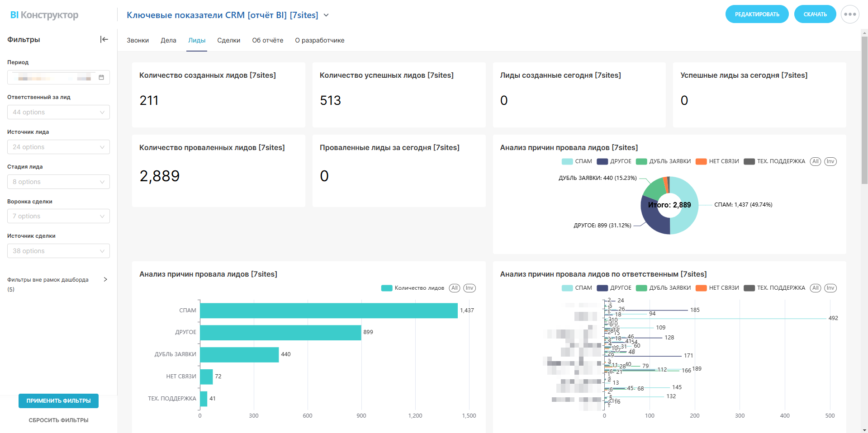This screenshot has height=433, width=868.
Task: Switch to the Звонки tab
Action: [138, 40]
